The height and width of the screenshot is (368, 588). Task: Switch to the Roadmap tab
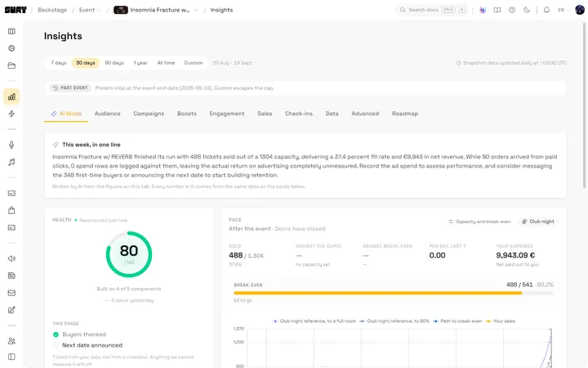pos(405,114)
